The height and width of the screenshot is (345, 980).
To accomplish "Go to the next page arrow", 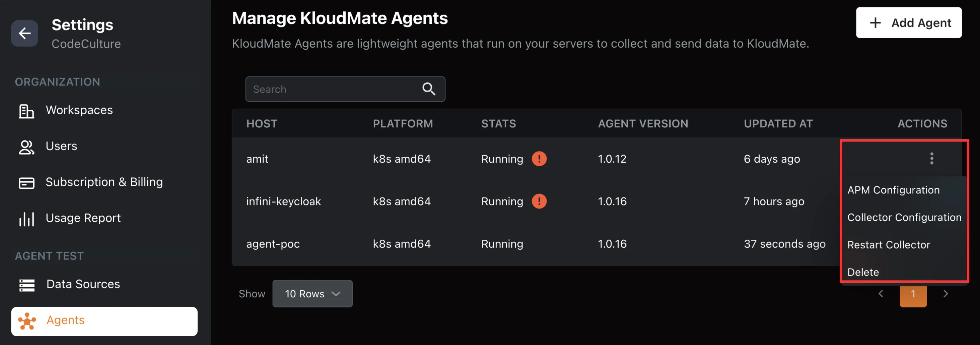I will 946,294.
